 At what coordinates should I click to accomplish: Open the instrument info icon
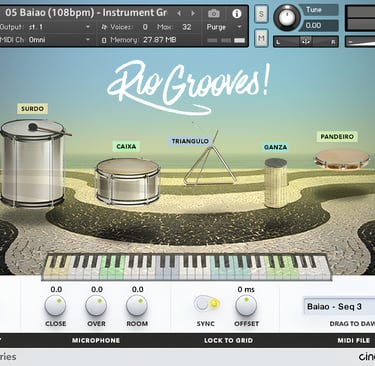(236, 14)
